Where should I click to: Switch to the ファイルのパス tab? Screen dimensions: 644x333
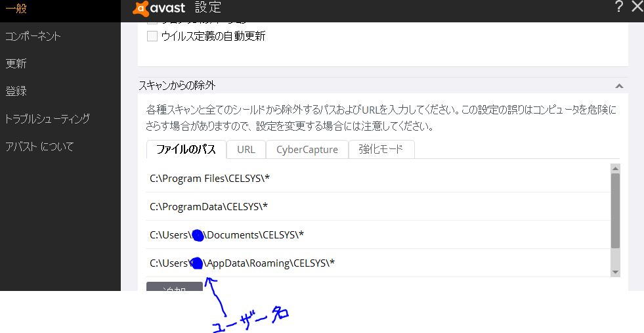click(186, 149)
